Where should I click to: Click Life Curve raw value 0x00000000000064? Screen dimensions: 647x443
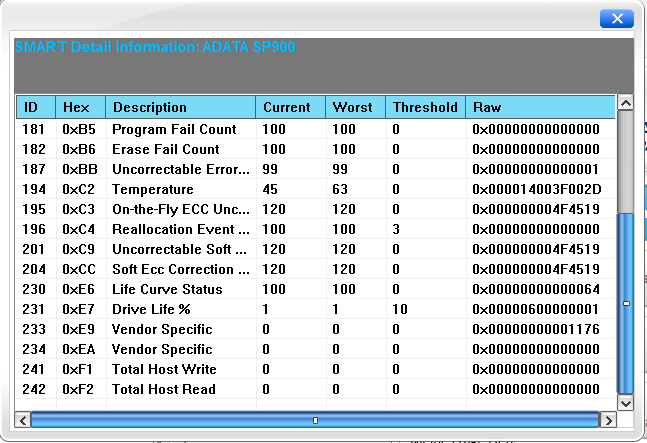536,289
